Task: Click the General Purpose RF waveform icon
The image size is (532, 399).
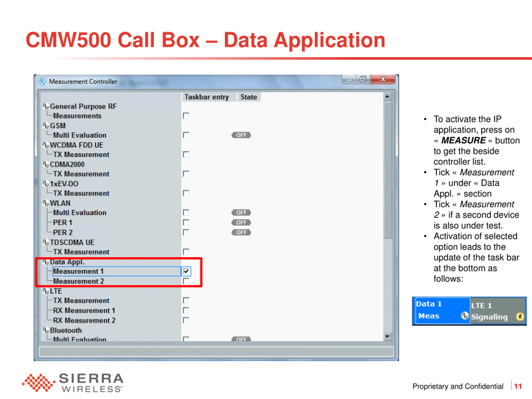Action: 46,106
